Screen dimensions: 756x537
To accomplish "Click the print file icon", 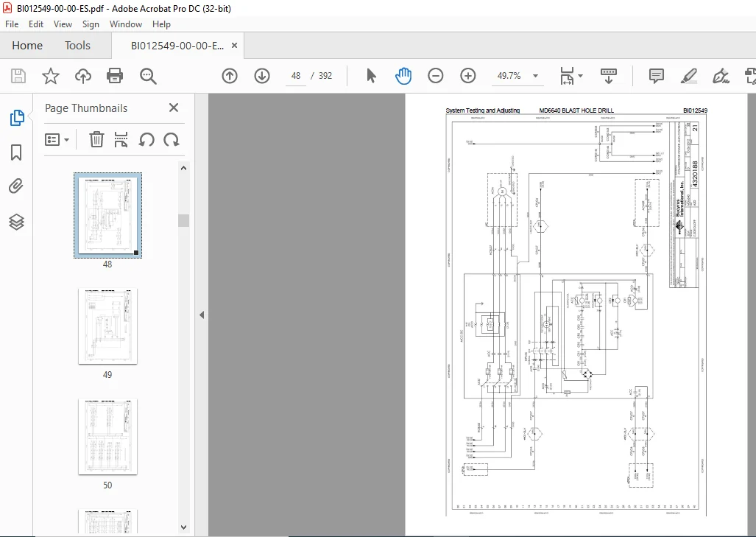I will pos(115,76).
